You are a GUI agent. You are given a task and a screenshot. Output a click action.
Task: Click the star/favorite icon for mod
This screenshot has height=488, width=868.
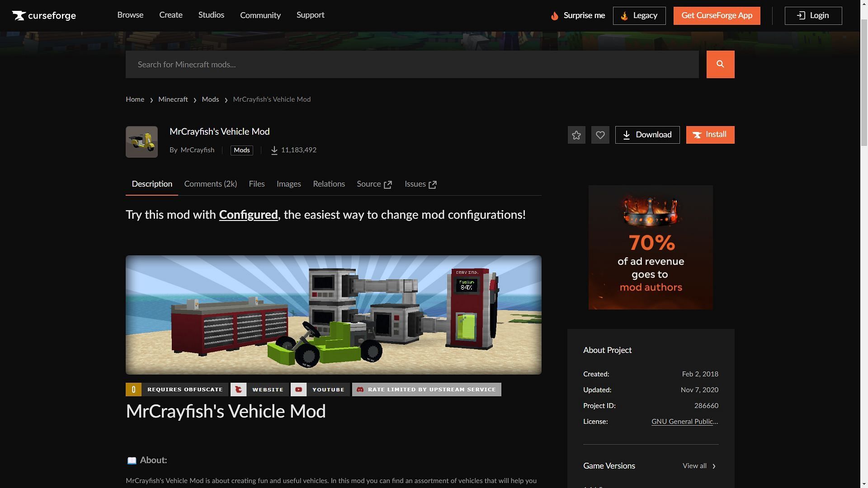coord(576,135)
